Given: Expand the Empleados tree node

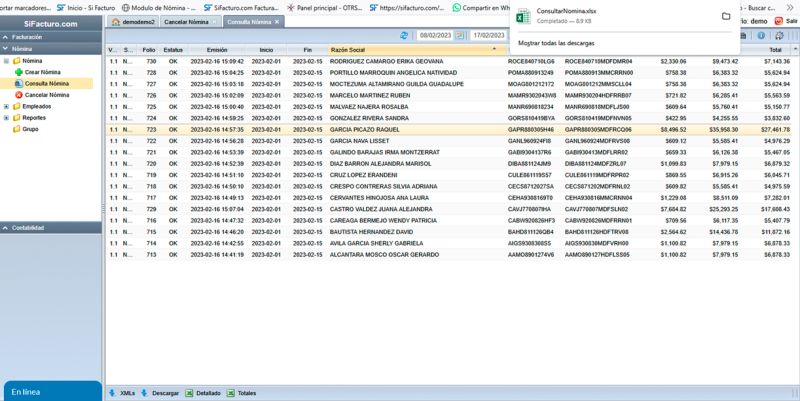Looking at the screenshot, I should click(x=6, y=106).
